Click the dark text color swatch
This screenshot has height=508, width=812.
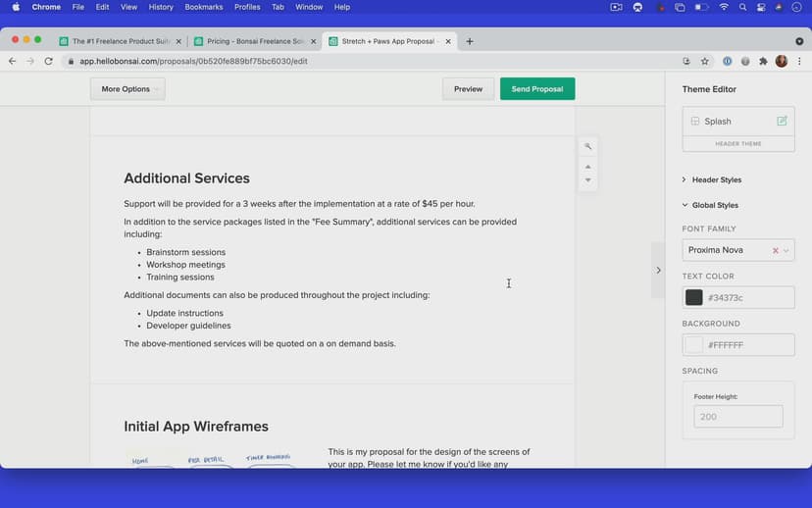click(x=693, y=297)
